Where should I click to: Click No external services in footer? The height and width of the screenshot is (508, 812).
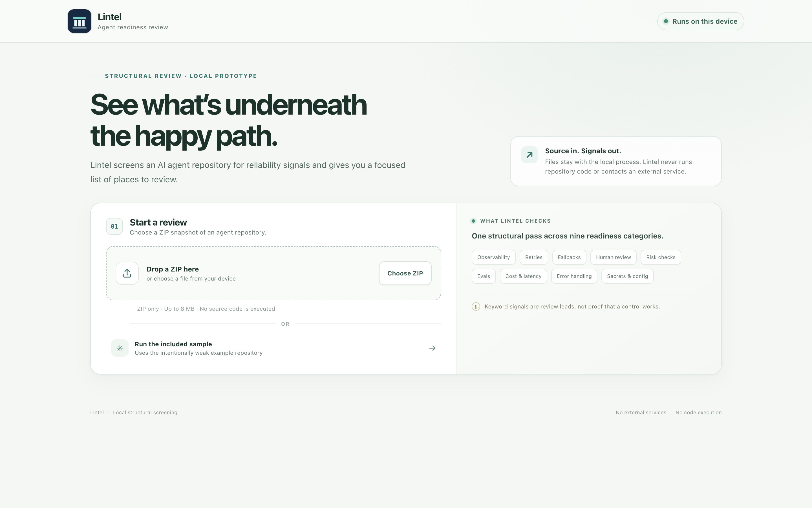[641, 413]
